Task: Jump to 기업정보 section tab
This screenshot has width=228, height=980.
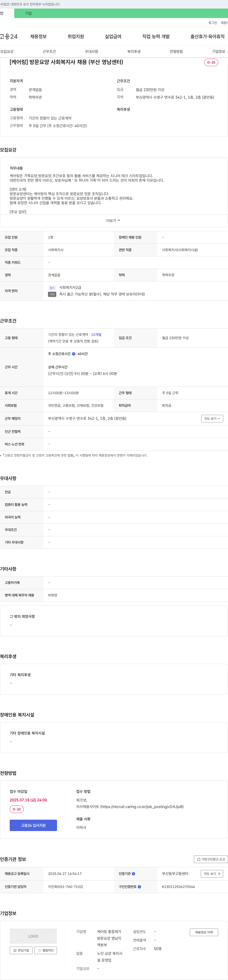Action: (x=218, y=51)
